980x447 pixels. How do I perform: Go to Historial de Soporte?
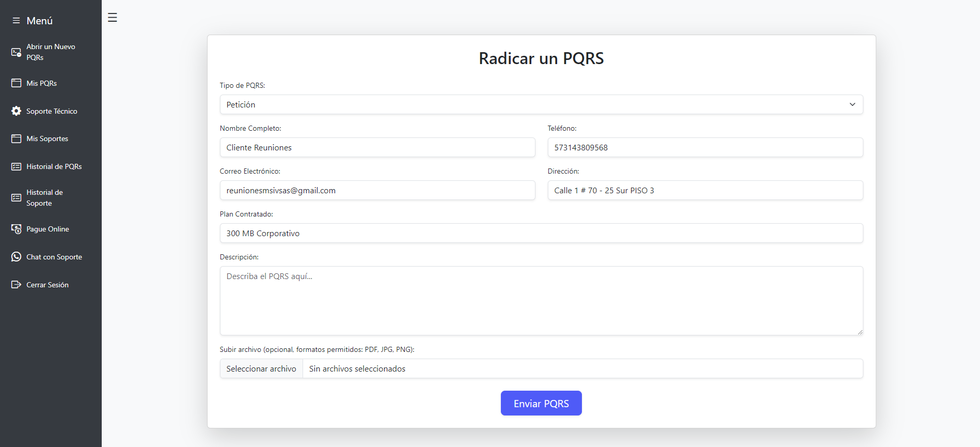[44, 197]
